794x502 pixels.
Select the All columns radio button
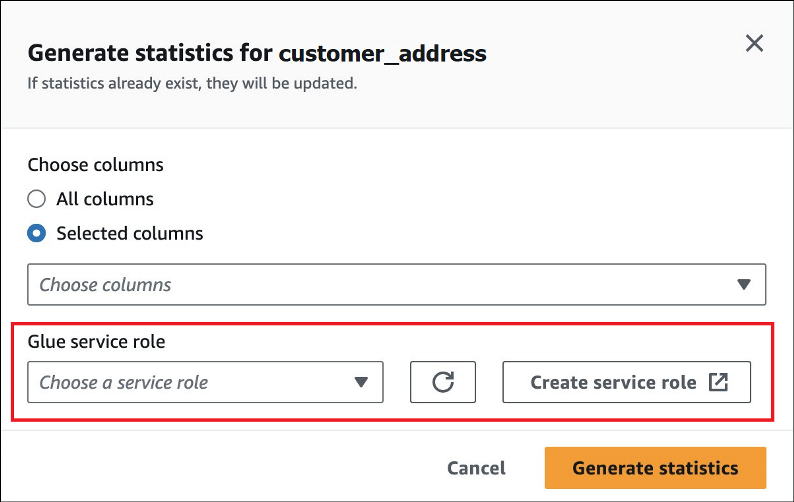click(x=37, y=199)
